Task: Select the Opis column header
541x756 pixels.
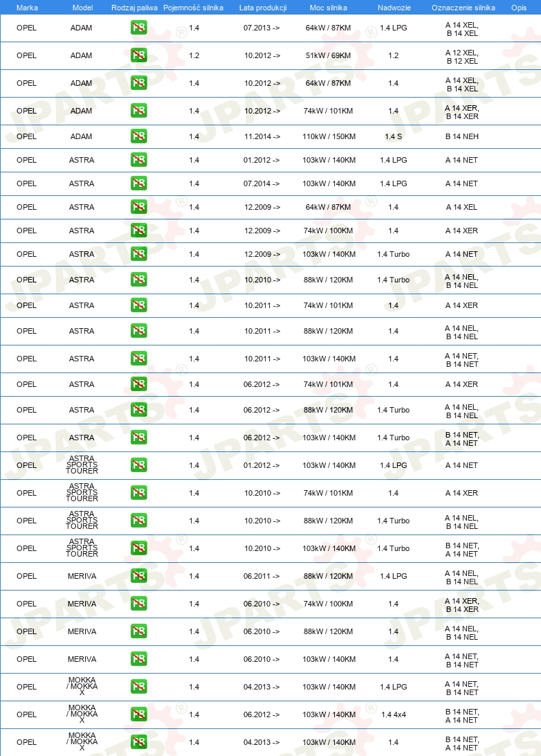Action: [519, 8]
